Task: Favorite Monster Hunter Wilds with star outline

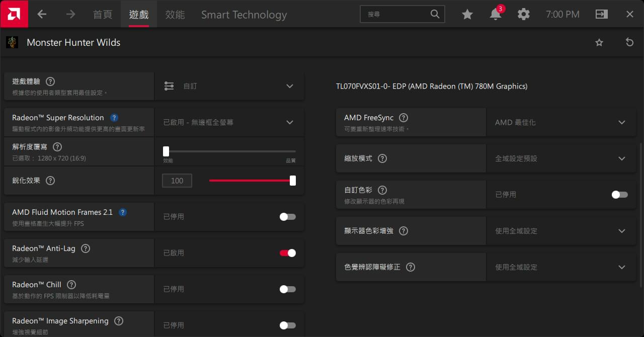Action: click(x=599, y=43)
